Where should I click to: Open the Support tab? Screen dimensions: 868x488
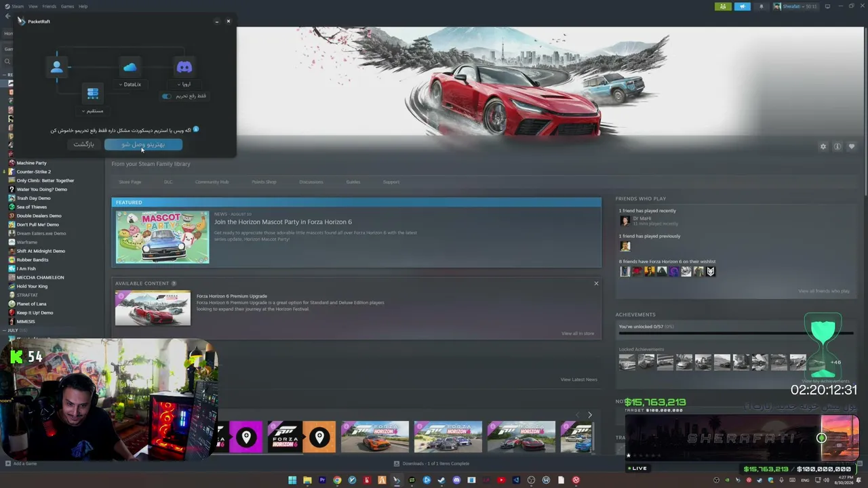pos(391,182)
